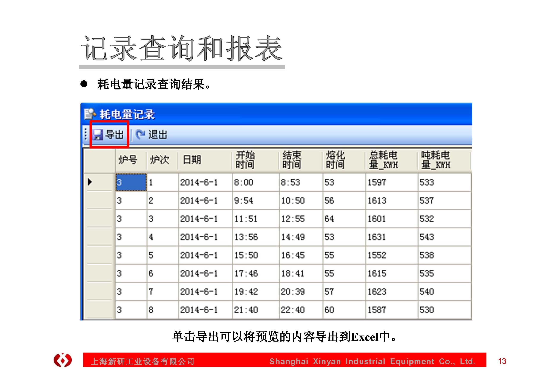Select start time cell 9:54
This screenshot has height=392, width=555.
256,201
